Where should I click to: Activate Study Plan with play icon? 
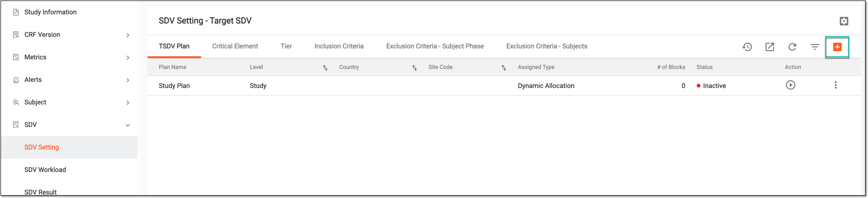click(790, 85)
